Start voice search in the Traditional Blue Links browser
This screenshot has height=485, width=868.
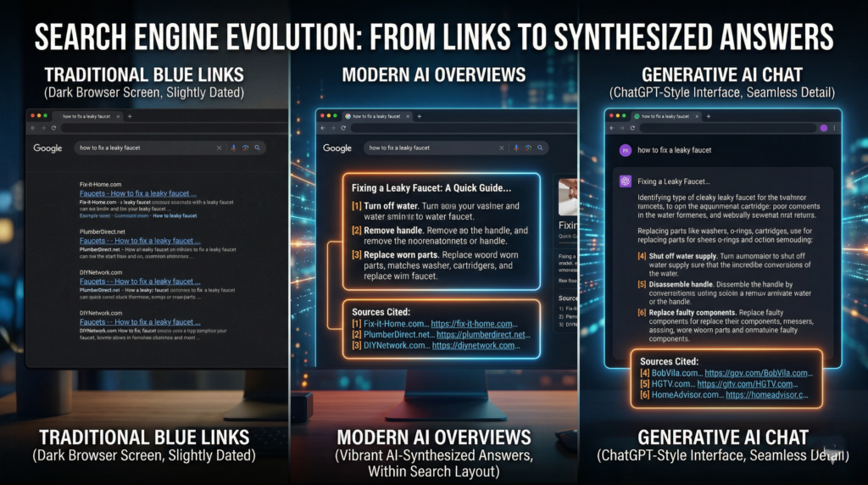(x=234, y=148)
